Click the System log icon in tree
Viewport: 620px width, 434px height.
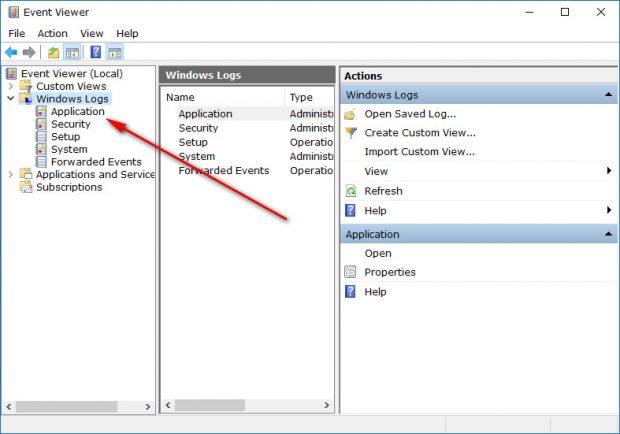click(41, 149)
